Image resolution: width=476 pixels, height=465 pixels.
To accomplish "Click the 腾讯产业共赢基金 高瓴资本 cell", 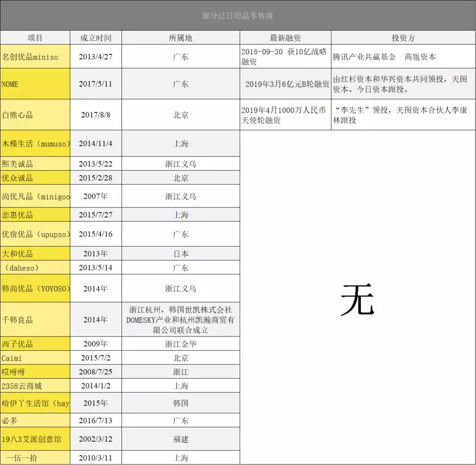I will [403, 57].
